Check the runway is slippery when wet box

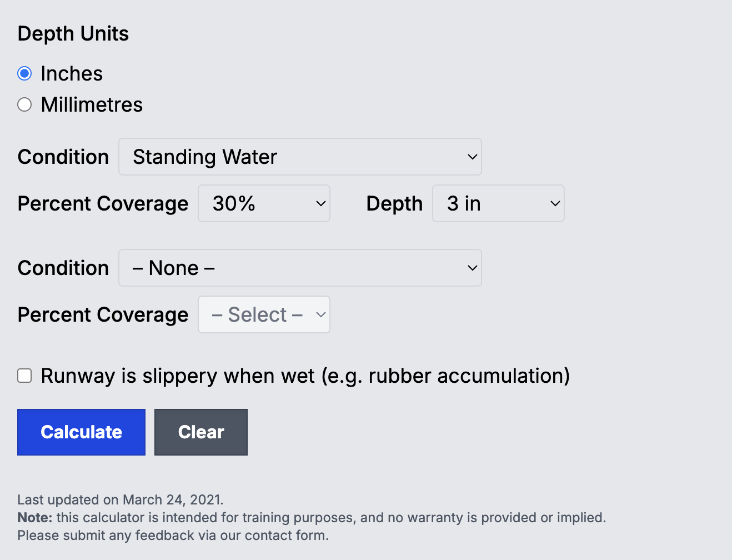[x=24, y=376]
